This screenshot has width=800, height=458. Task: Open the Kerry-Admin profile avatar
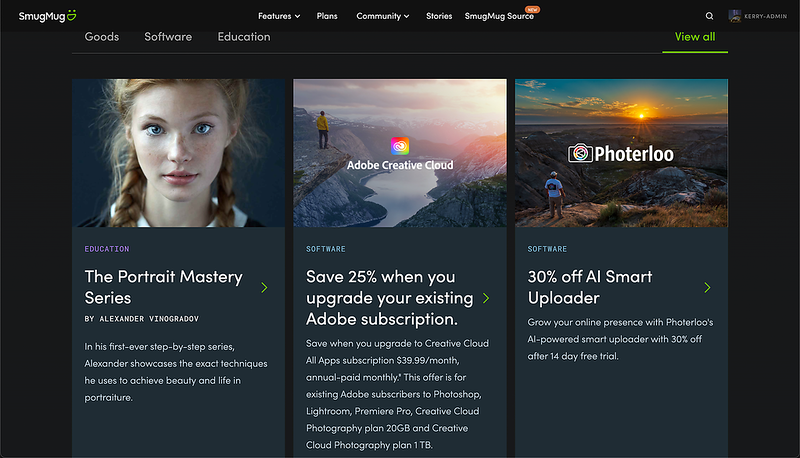click(735, 16)
